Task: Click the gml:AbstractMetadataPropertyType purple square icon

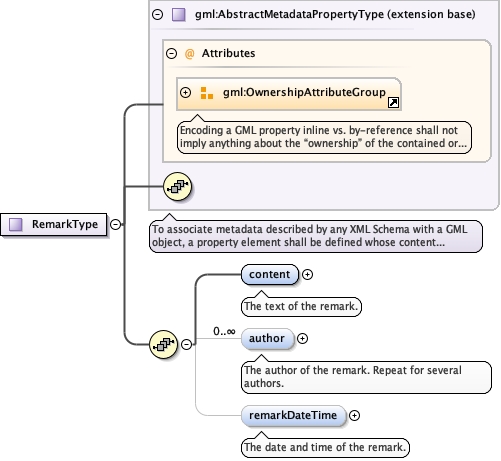Action: (x=179, y=15)
